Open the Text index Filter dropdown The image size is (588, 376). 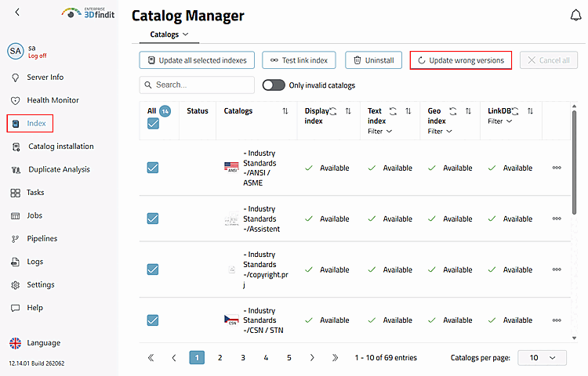pos(379,132)
